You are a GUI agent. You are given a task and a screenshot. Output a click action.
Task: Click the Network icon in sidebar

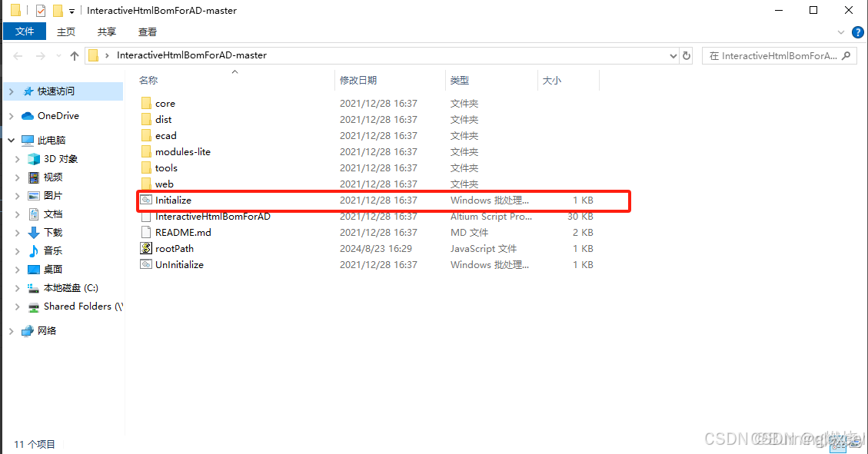tap(28, 330)
